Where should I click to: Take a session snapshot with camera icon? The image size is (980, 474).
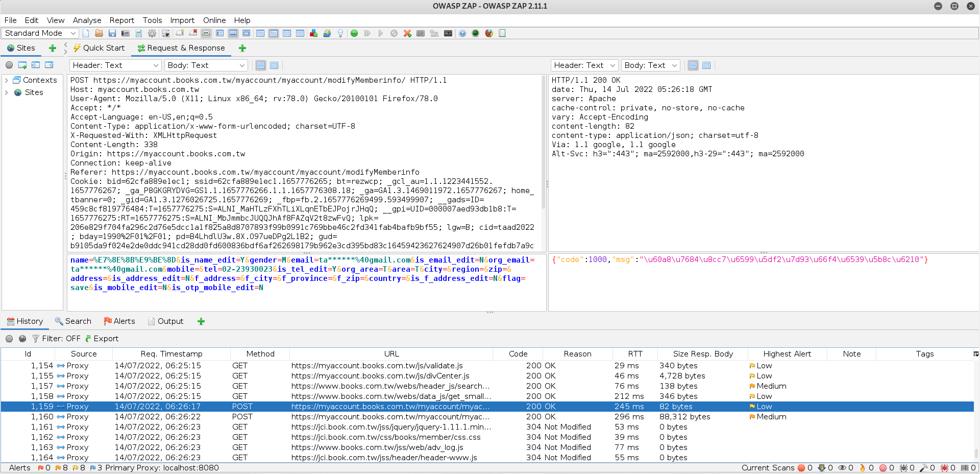pyautogui.click(x=126, y=33)
